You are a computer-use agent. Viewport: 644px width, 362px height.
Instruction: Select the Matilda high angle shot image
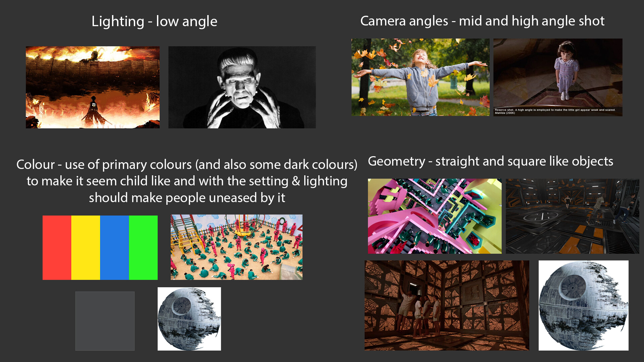[x=558, y=77]
